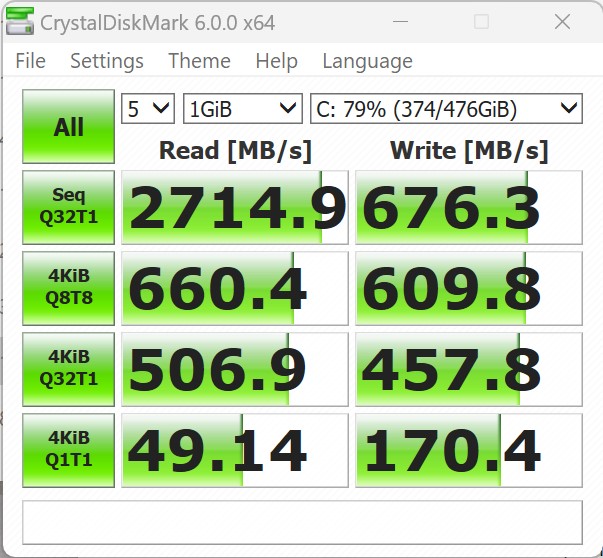This screenshot has width=603, height=558.
Task: Minimize the CrystalDiskMark window
Action: click(x=400, y=22)
